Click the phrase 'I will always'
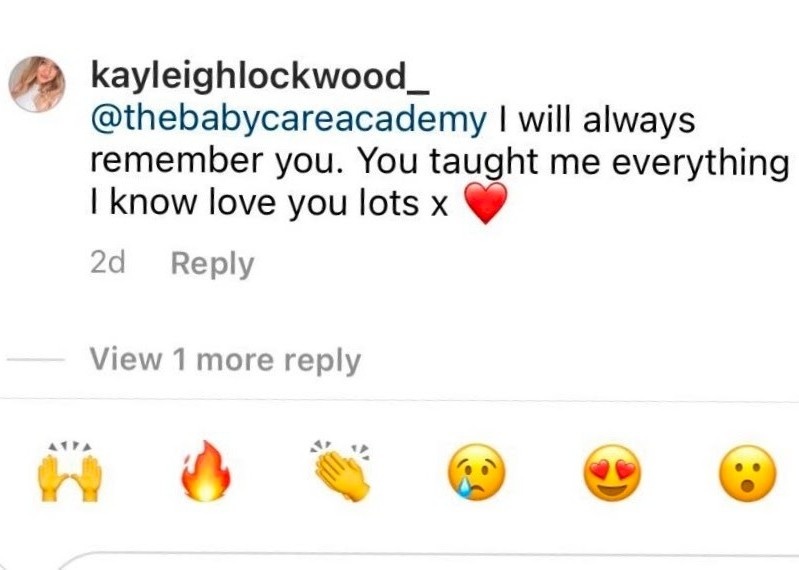 coord(597,121)
